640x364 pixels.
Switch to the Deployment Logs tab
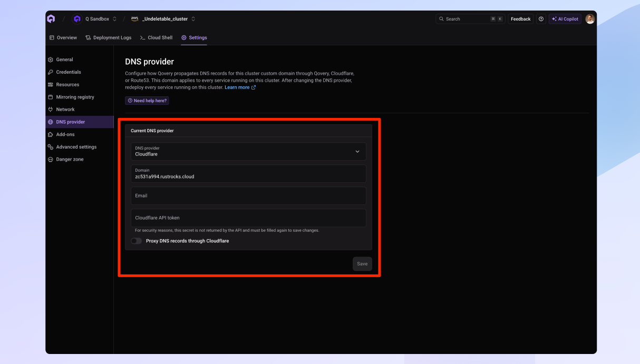(109, 37)
